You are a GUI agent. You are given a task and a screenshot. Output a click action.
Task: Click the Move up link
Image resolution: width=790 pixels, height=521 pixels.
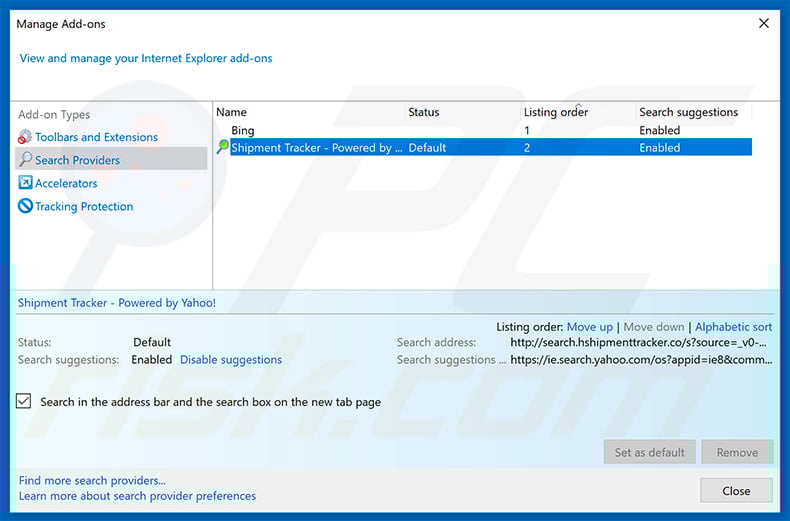(x=589, y=327)
